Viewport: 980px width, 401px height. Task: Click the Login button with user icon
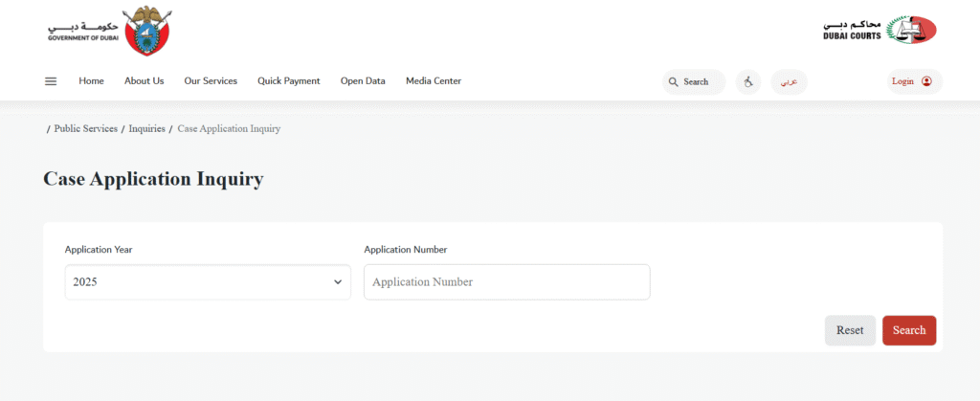pyautogui.click(x=913, y=81)
